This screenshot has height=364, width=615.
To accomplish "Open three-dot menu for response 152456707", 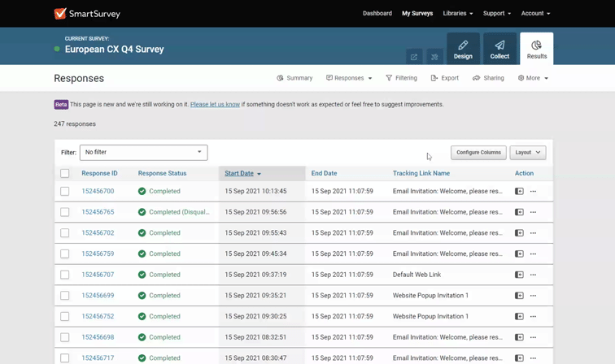I will click(534, 275).
